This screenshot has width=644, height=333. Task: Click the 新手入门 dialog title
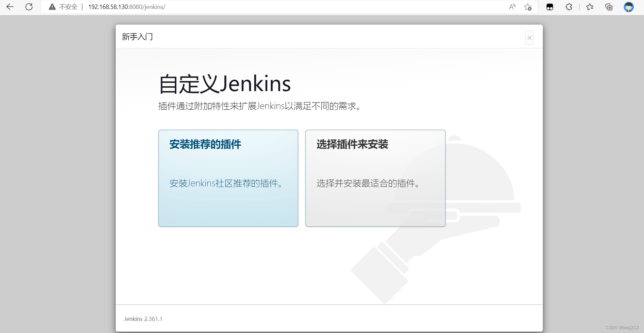(137, 37)
